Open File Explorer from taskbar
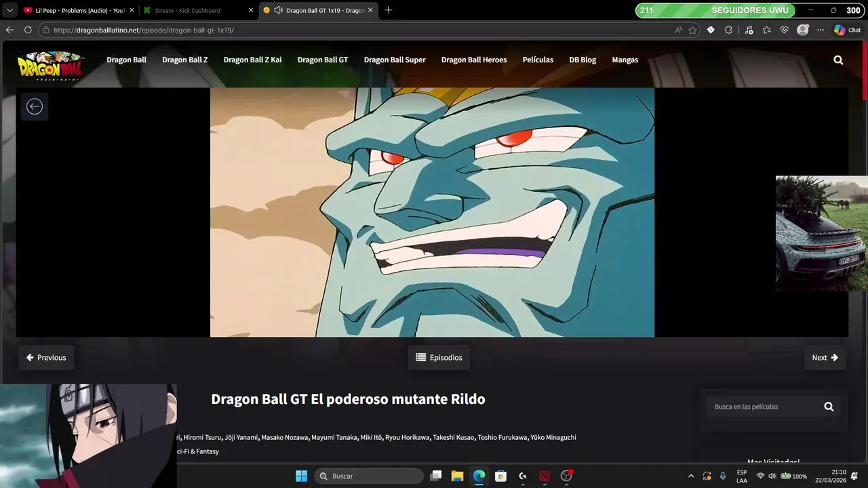868x488 pixels. pyautogui.click(x=457, y=476)
